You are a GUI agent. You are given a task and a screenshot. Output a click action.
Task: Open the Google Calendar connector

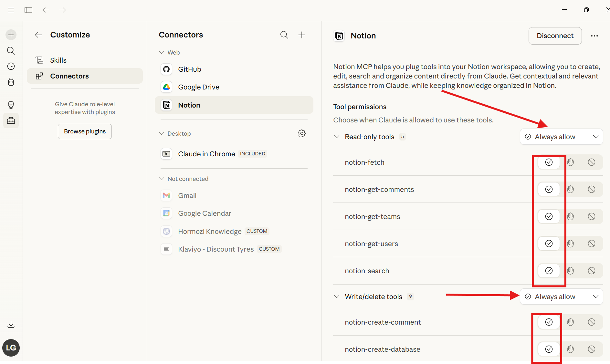click(x=234, y=213)
